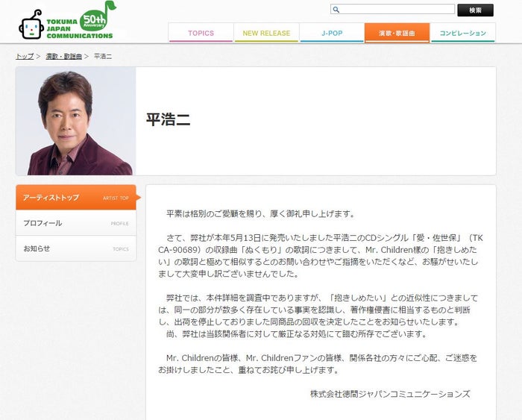Click the line starting 尚、弊社は当該関係者
The height and width of the screenshot is (420, 522).
click(x=296, y=333)
